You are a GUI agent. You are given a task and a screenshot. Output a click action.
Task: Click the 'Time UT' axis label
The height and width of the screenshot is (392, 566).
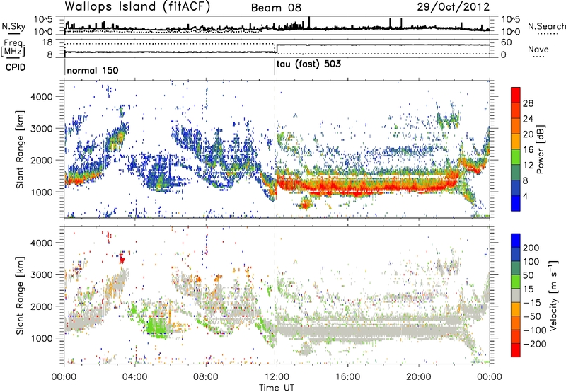[277, 387]
